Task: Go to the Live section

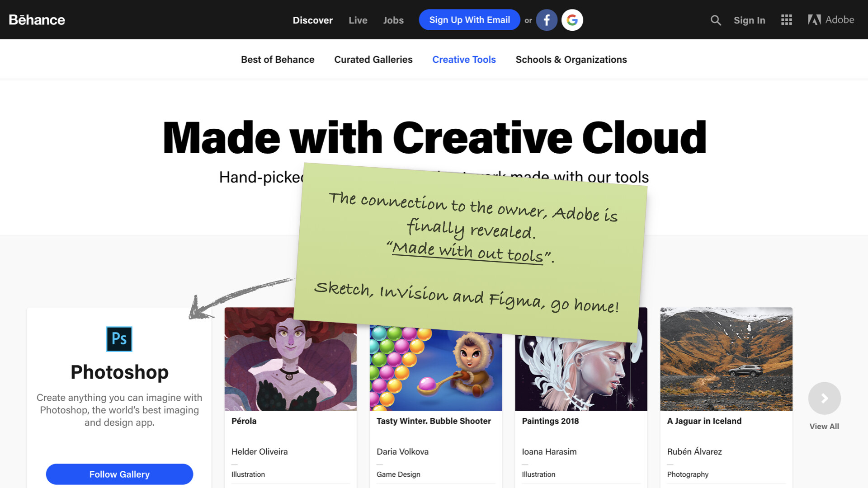Action: 358,20
